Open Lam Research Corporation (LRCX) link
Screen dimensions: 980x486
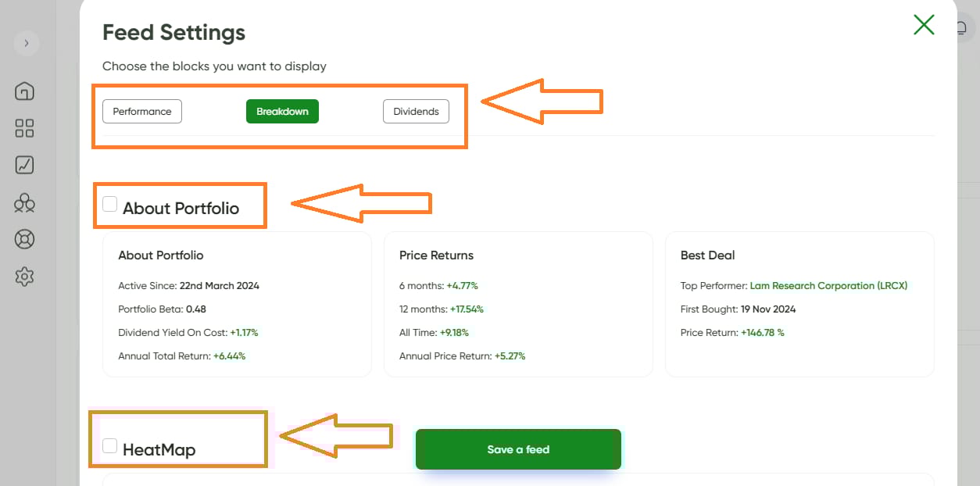[x=828, y=286]
